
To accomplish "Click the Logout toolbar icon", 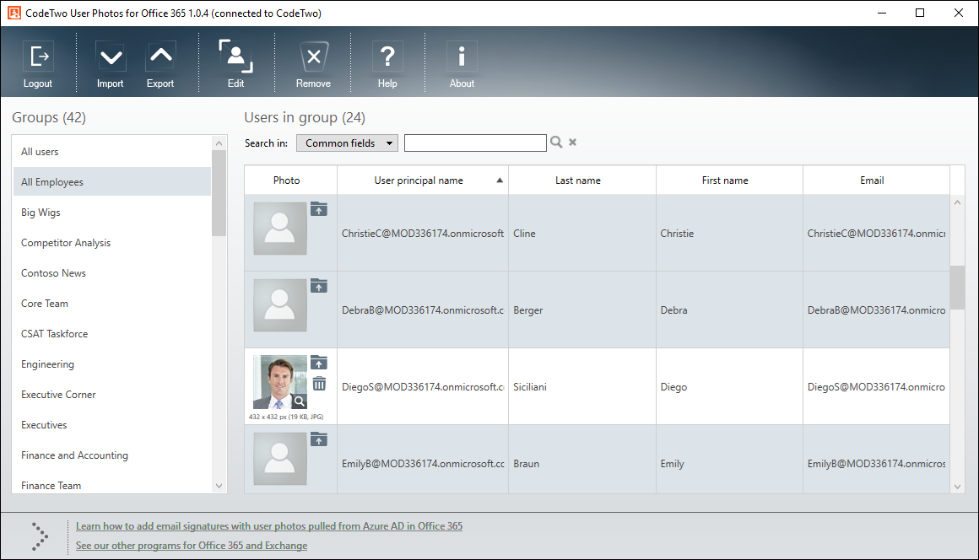I will [38, 63].
